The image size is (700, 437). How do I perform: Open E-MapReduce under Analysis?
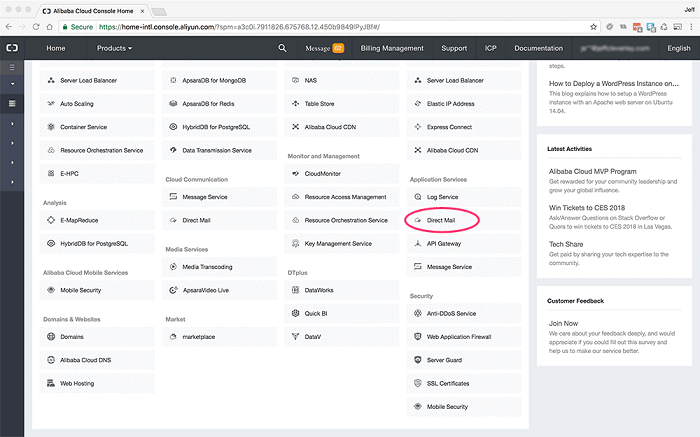tap(97, 220)
